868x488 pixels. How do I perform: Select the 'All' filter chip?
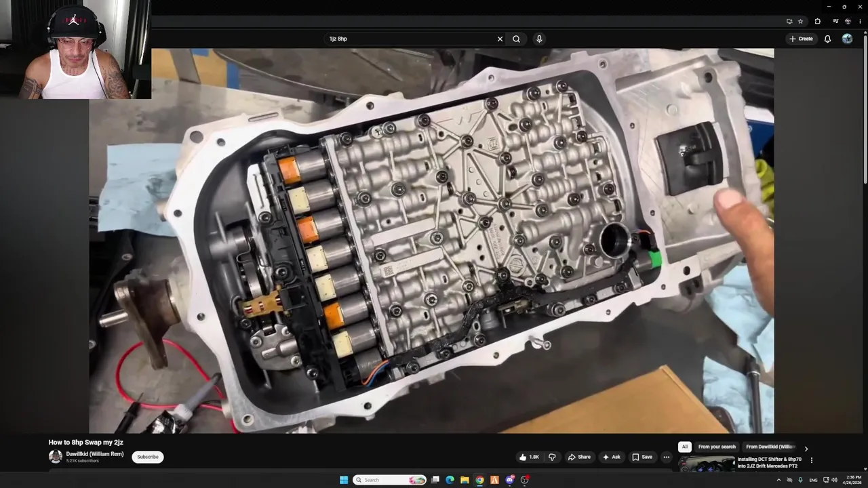pyautogui.click(x=685, y=447)
